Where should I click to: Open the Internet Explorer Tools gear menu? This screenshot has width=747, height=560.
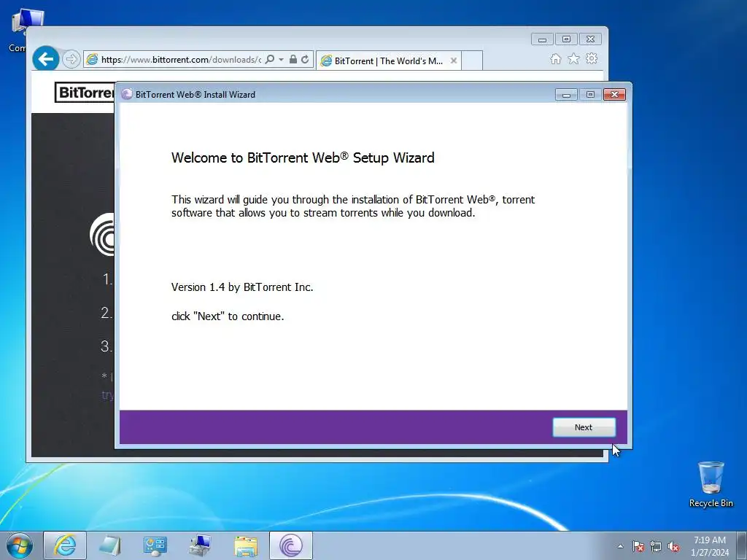click(x=592, y=58)
